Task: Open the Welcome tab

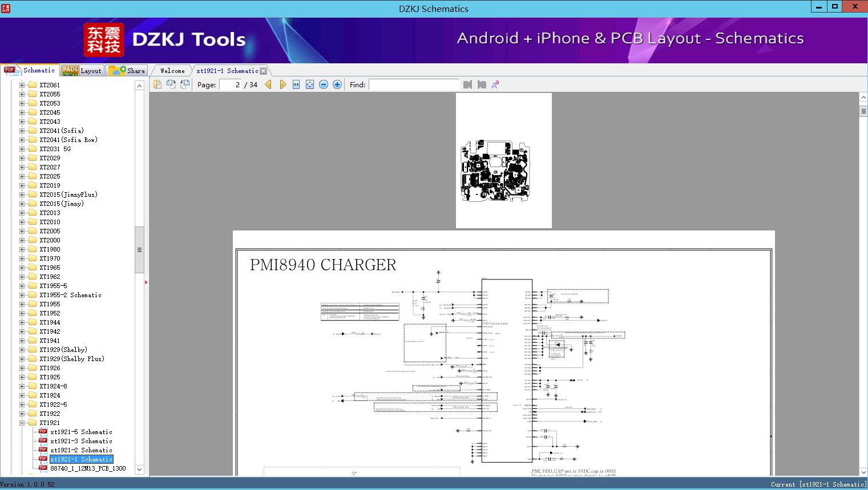Action: (x=172, y=71)
